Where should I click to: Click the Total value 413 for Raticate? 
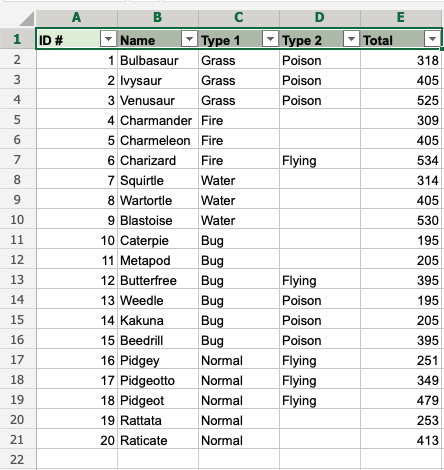[x=401, y=440]
